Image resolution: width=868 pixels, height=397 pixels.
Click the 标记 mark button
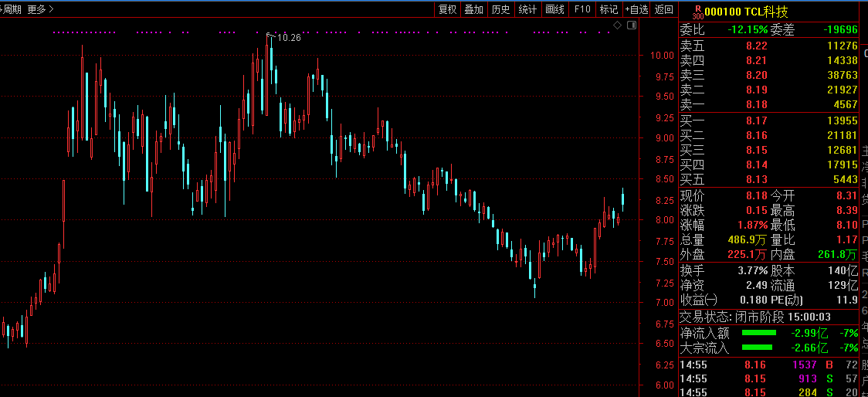(609, 9)
